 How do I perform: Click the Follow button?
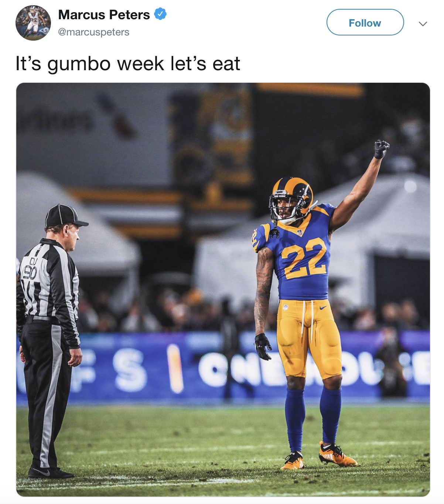[365, 23]
